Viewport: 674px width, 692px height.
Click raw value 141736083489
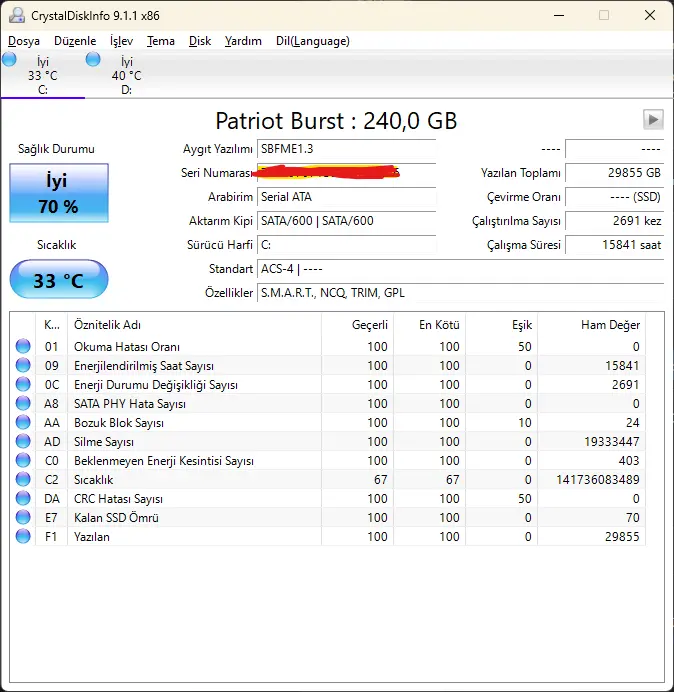click(598, 480)
